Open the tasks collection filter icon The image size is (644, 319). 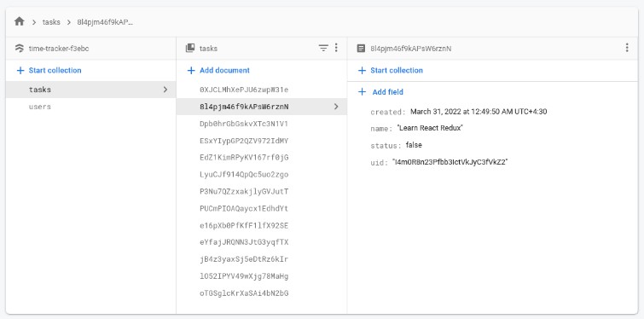(323, 48)
